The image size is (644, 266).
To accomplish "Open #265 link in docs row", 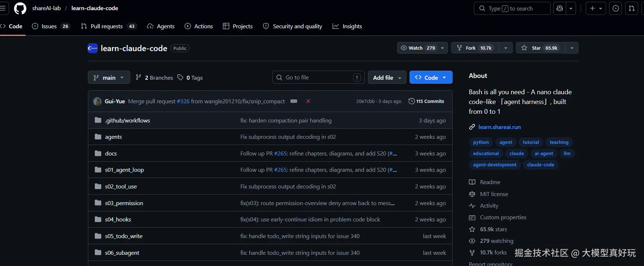I will tap(280, 154).
